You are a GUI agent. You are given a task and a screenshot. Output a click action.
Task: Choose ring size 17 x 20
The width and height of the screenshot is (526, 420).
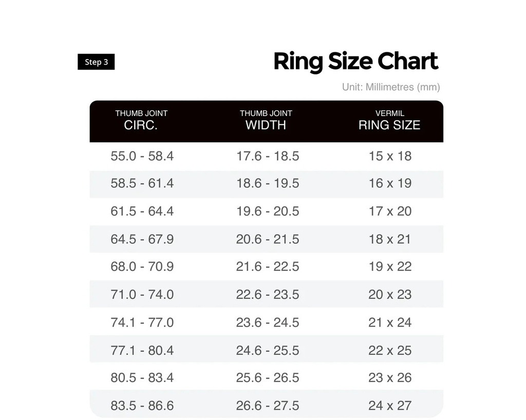(390, 211)
